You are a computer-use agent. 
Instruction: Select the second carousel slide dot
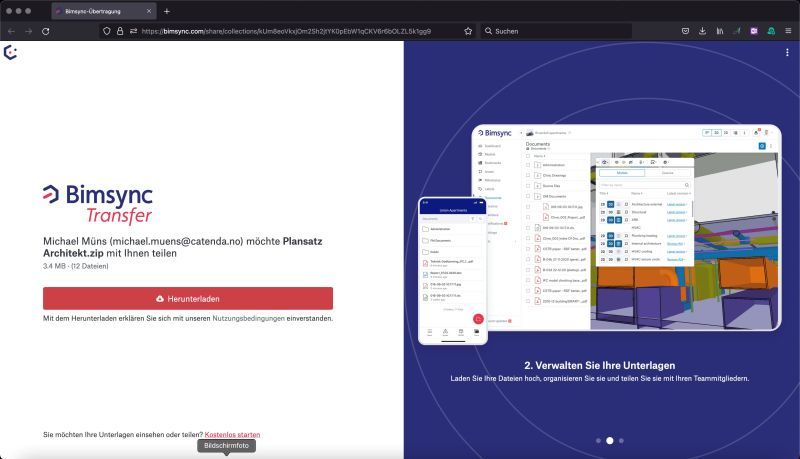(x=610, y=441)
